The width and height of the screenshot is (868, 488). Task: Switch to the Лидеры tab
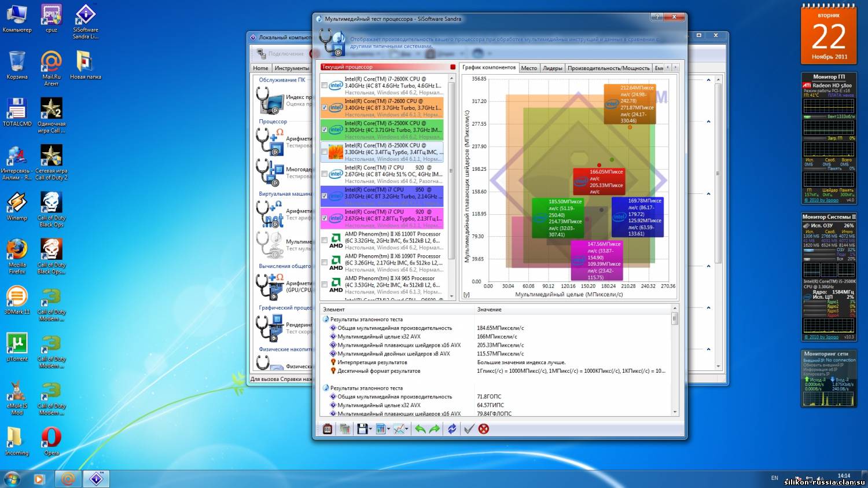coord(552,68)
